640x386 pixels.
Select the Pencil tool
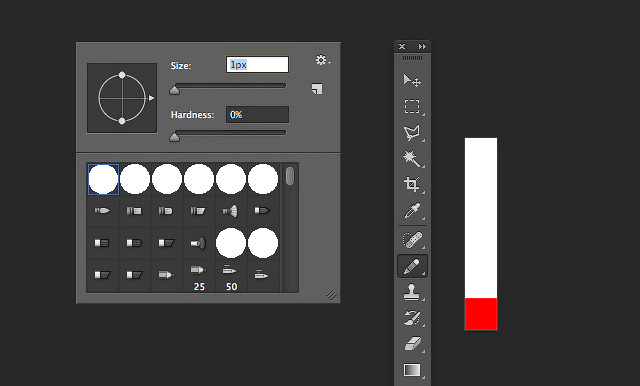point(412,266)
